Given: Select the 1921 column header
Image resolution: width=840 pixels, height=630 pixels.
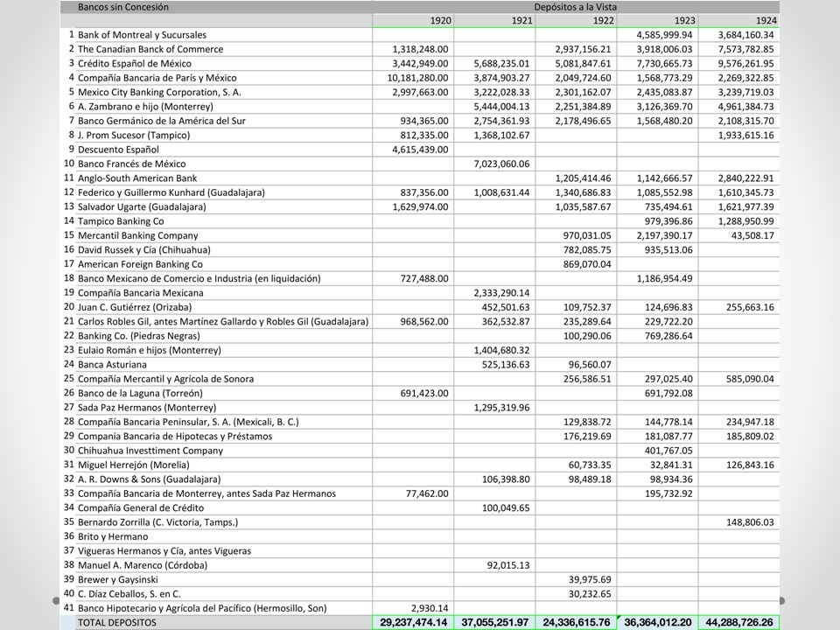Looking at the screenshot, I should point(494,20).
